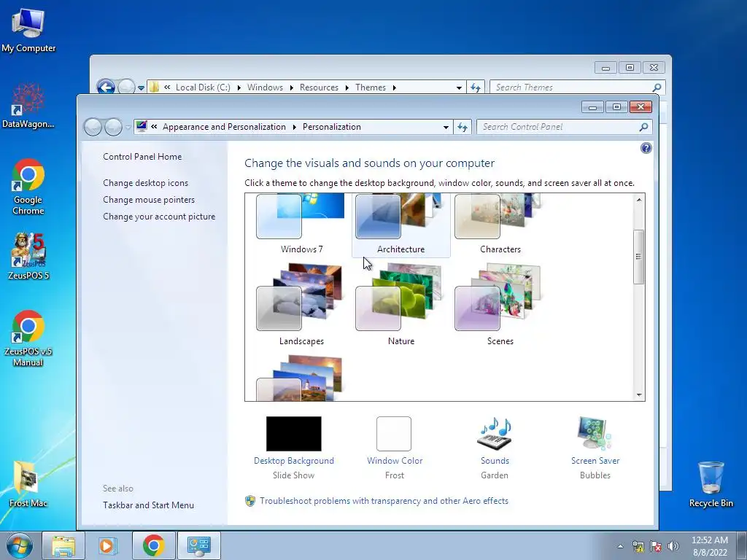The width and height of the screenshot is (747, 560).
Task: Click the folder icon in the Themes address bar
Action: 154,87
